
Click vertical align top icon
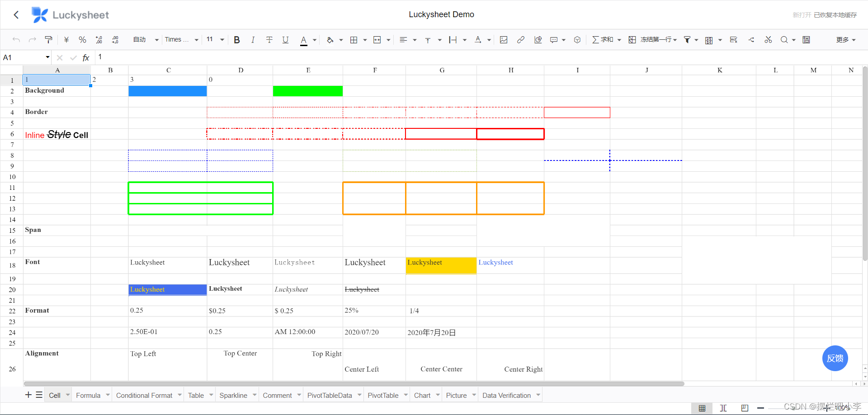(x=428, y=40)
